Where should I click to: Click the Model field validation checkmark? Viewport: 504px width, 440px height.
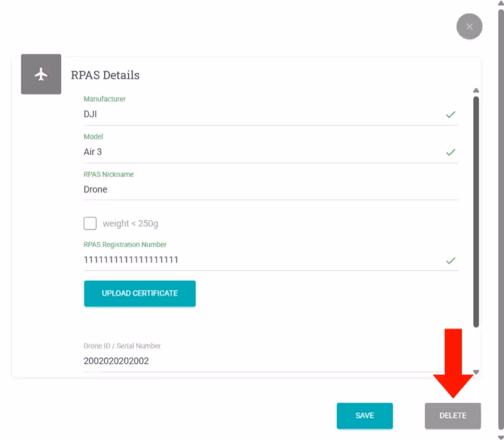tap(450, 152)
